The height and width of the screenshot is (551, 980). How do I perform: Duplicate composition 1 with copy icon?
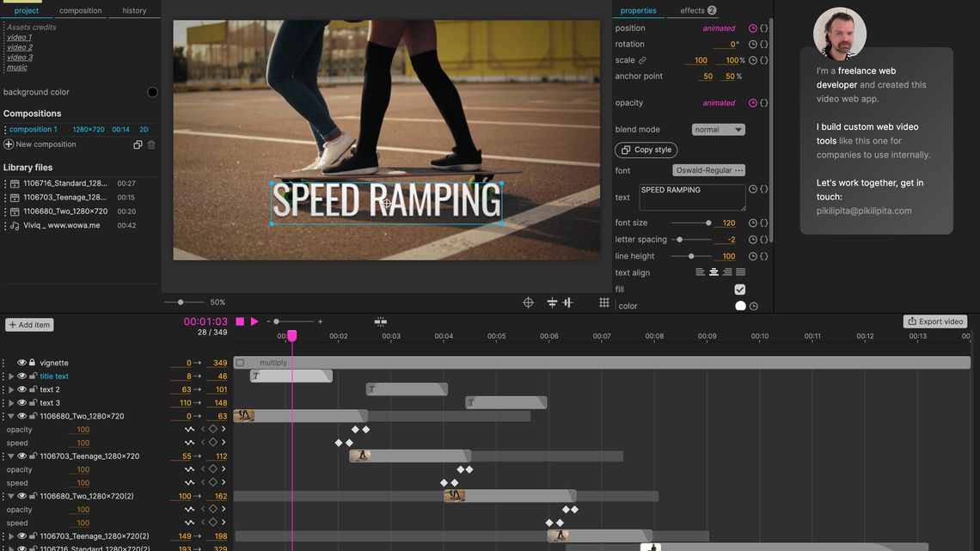coord(138,145)
